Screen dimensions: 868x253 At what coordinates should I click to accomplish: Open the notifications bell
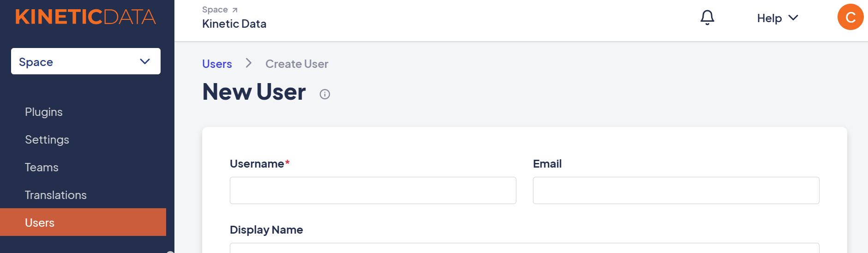point(707,18)
